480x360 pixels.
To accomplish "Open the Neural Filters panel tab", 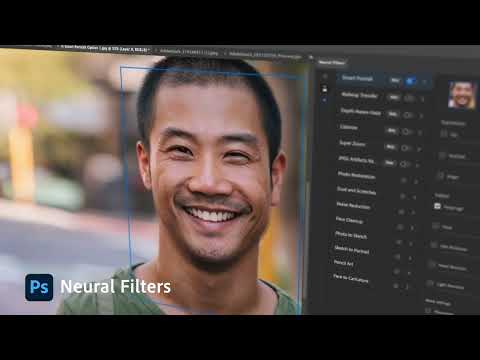I will 331,62.
